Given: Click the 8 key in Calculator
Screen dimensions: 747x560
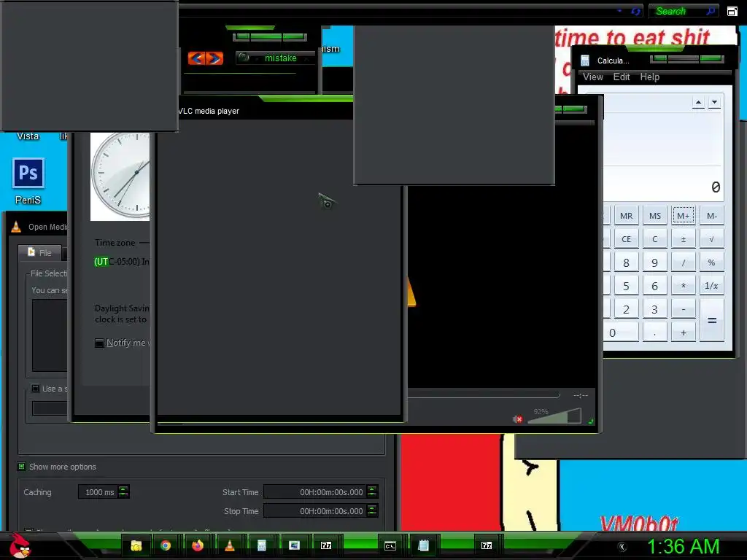Looking at the screenshot, I should 626,262.
